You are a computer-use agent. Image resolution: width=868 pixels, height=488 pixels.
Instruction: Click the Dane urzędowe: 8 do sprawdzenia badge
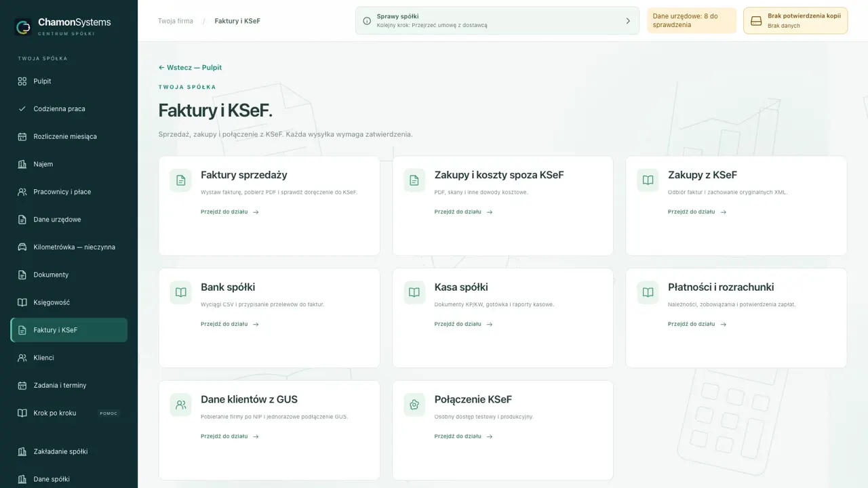pos(692,20)
